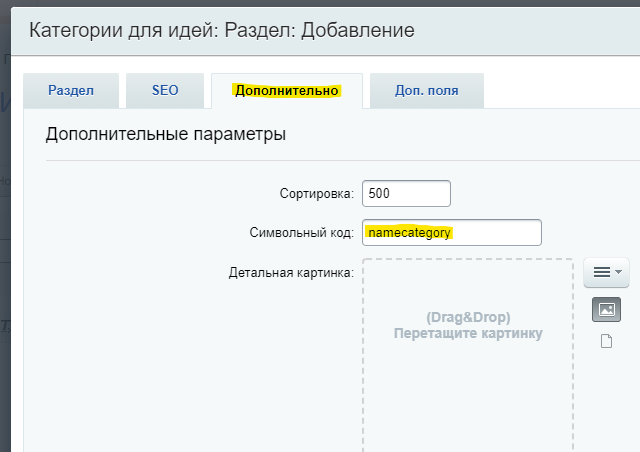Click the Дополнительные параметры heading
The image size is (640, 452).
(x=166, y=134)
